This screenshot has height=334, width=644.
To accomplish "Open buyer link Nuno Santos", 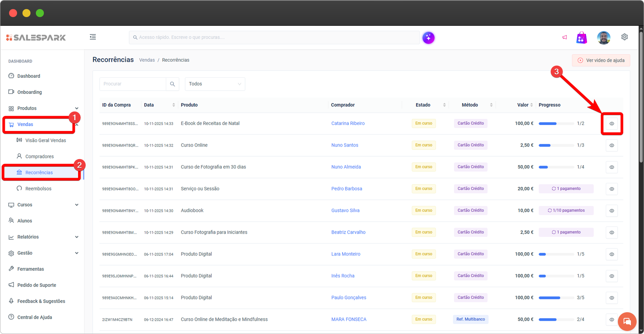I will [x=345, y=145].
